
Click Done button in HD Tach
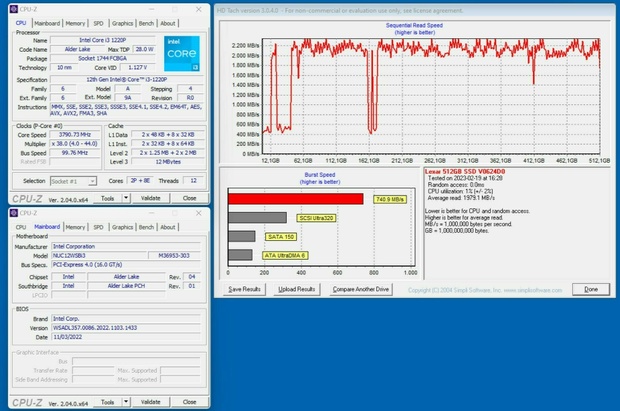pos(591,289)
